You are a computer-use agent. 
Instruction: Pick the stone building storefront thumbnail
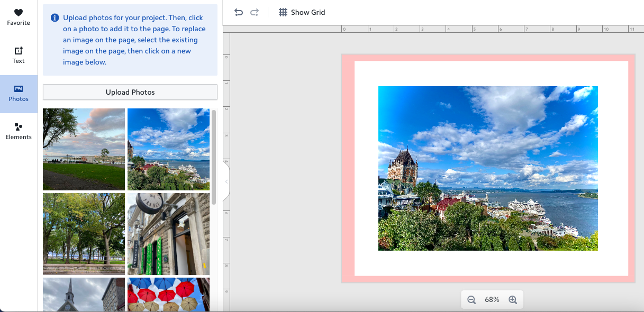pos(168,234)
